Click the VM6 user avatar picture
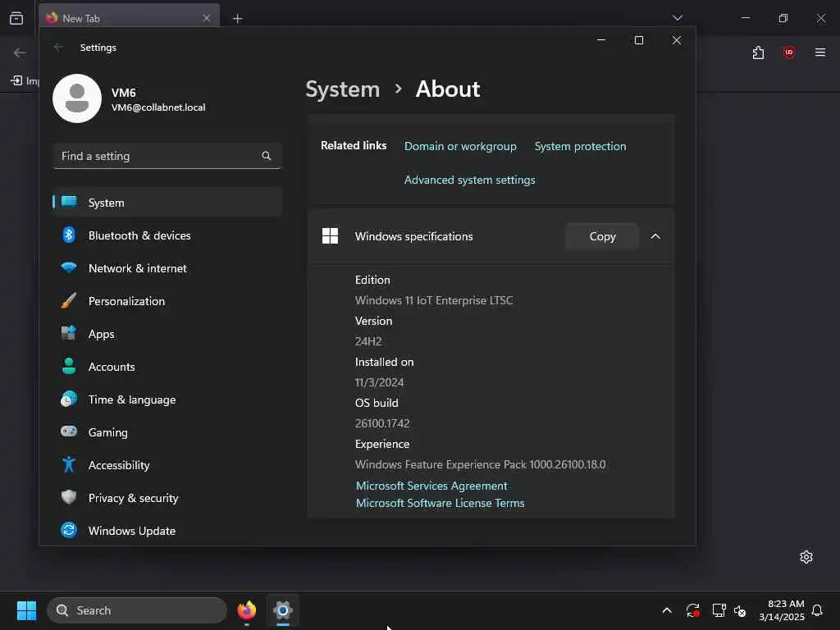Image resolution: width=840 pixels, height=630 pixels. point(77,98)
